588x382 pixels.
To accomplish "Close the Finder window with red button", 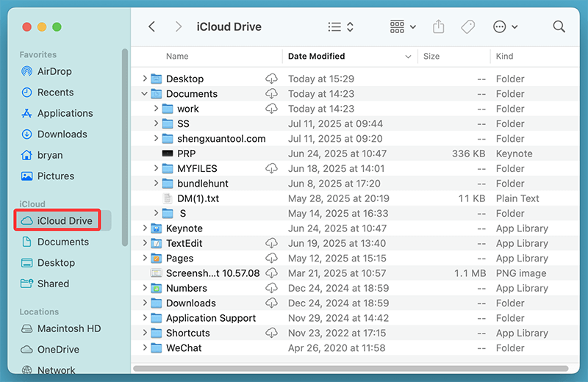I will pos(26,27).
